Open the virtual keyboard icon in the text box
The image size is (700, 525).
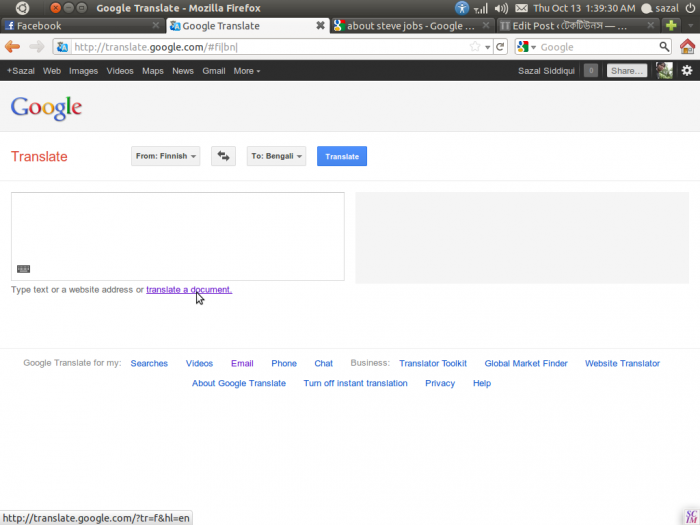click(x=23, y=269)
